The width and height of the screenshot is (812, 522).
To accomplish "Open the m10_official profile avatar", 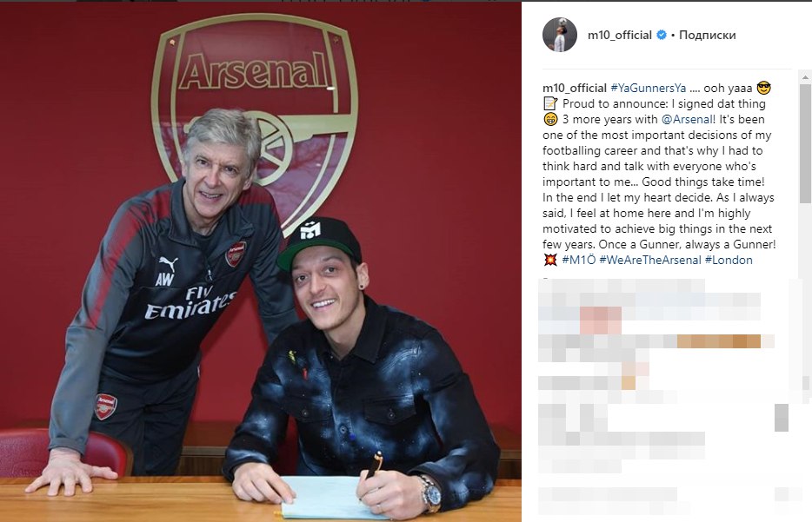I will point(559,35).
